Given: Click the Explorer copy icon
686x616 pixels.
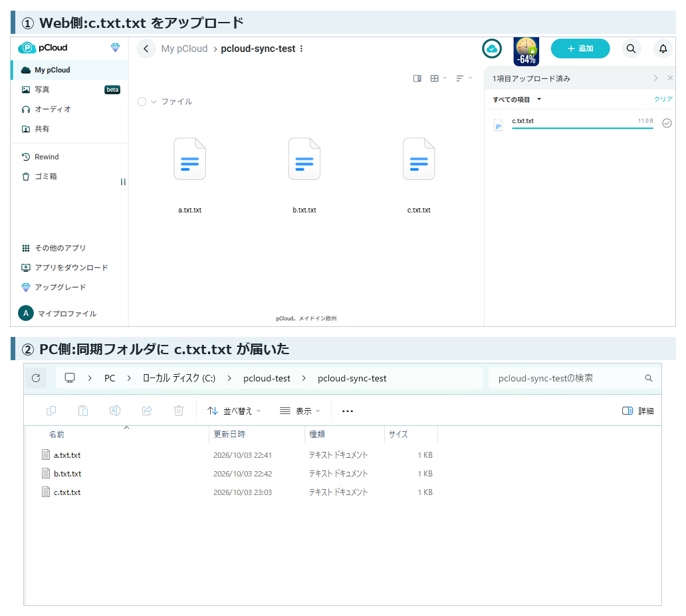Looking at the screenshot, I should pyautogui.click(x=51, y=411).
